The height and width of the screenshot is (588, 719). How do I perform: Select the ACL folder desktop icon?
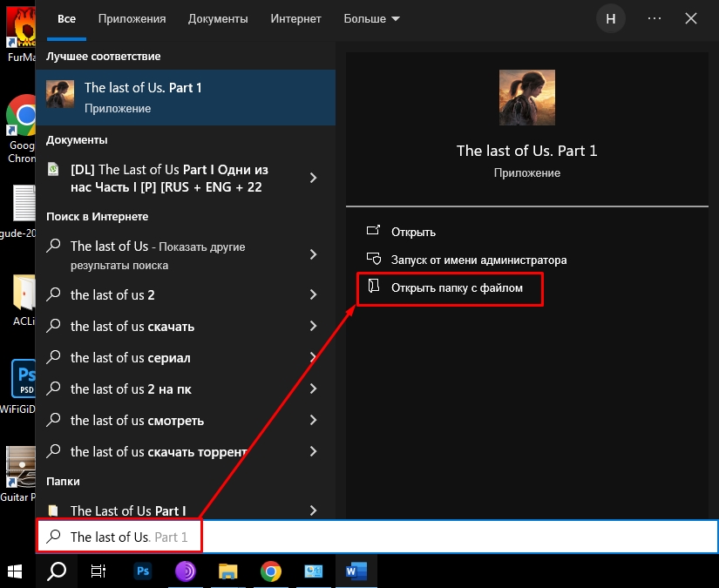coord(24,301)
